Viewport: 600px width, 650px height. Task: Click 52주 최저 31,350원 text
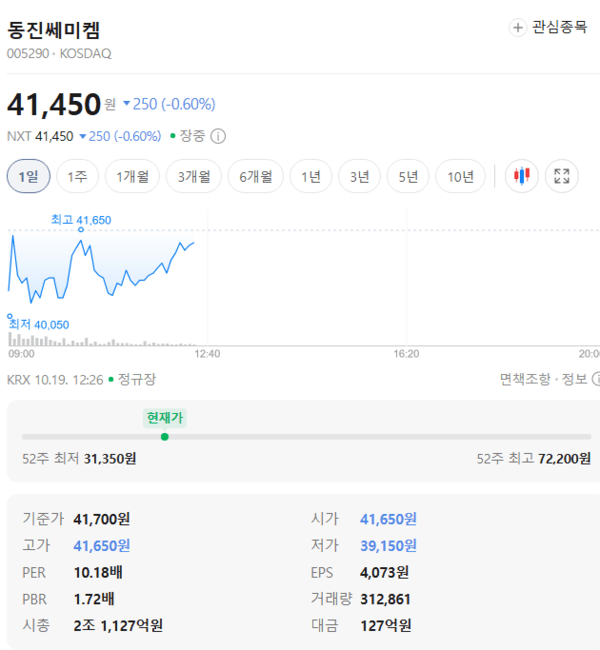pyautogui.click(x=79, y=458)
